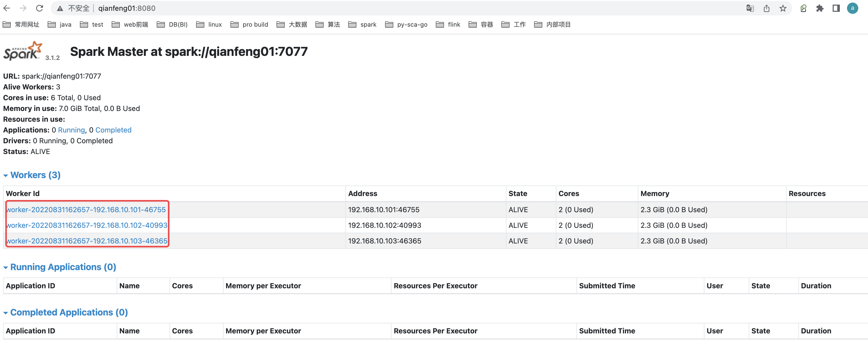Open the 内部项目 bookmark folder
Screen dimensions: 868x348
point(553,25)
